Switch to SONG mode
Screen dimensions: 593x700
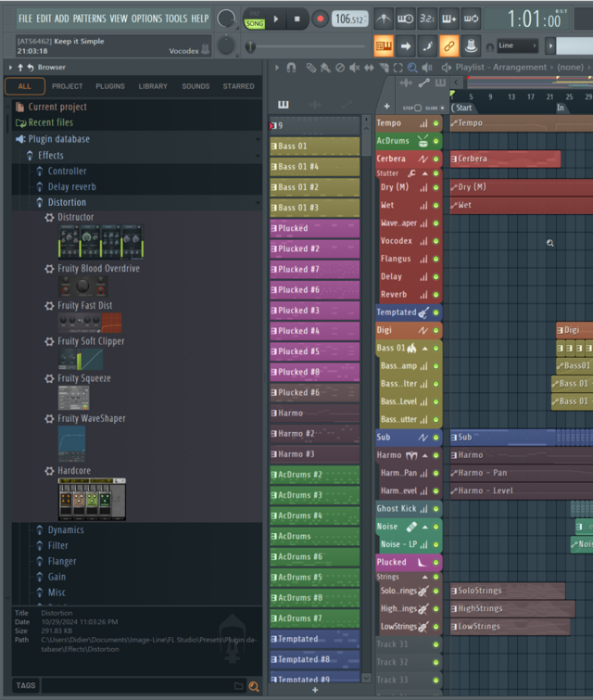pos(254,24)
